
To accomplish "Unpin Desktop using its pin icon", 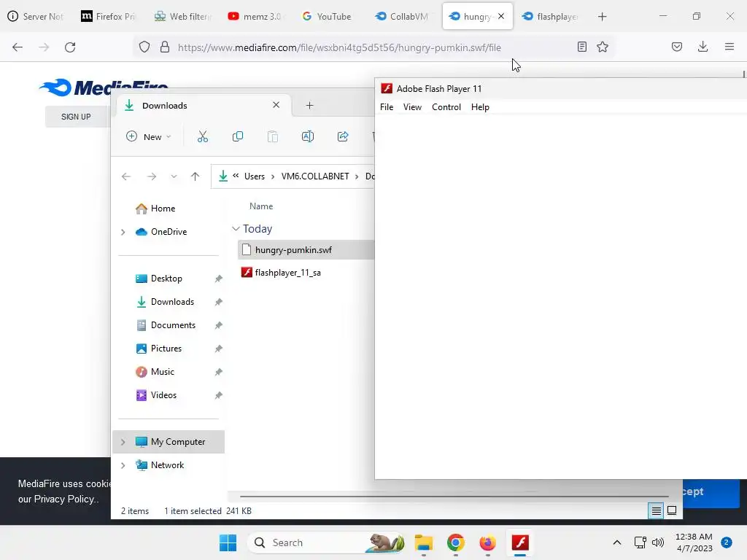I will (x=218, y=279).
